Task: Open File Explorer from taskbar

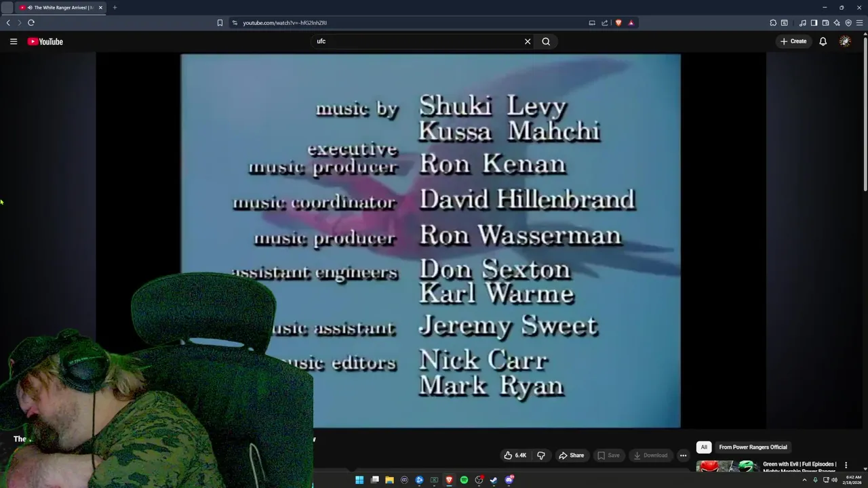Action: coord(389,480)
